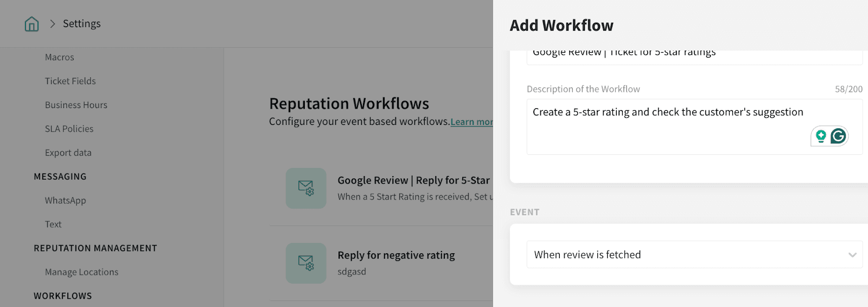This screenshot has width=868, height=307.
Task: Click the green lightbulb suggestion icon
Action: 821,136
